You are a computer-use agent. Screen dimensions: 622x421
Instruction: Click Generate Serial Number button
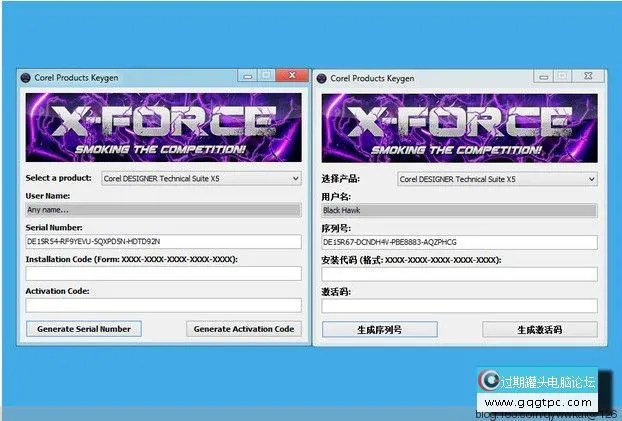coord(84,329)
